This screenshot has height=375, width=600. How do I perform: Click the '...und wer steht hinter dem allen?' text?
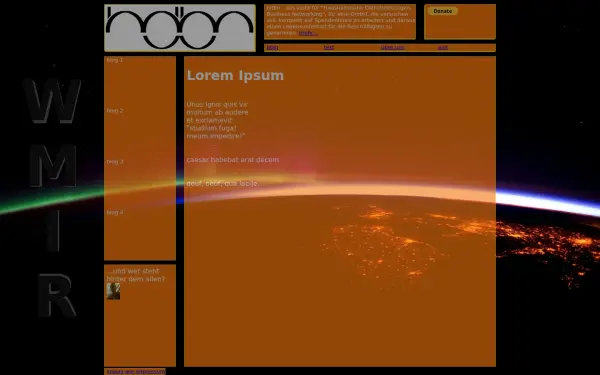tap(136, 275)
